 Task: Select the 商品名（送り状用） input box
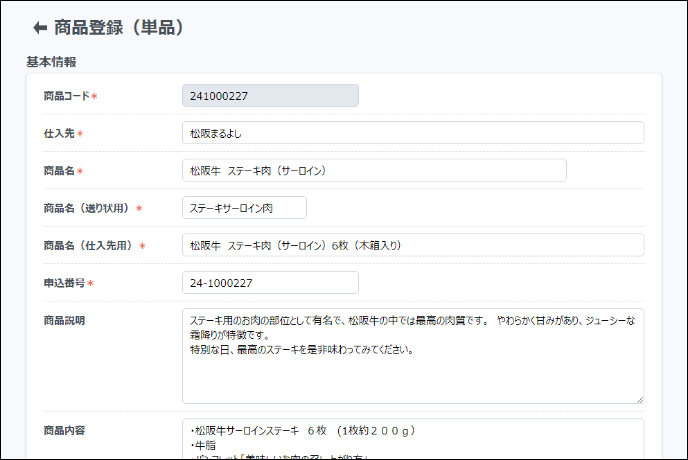(244, 208)
